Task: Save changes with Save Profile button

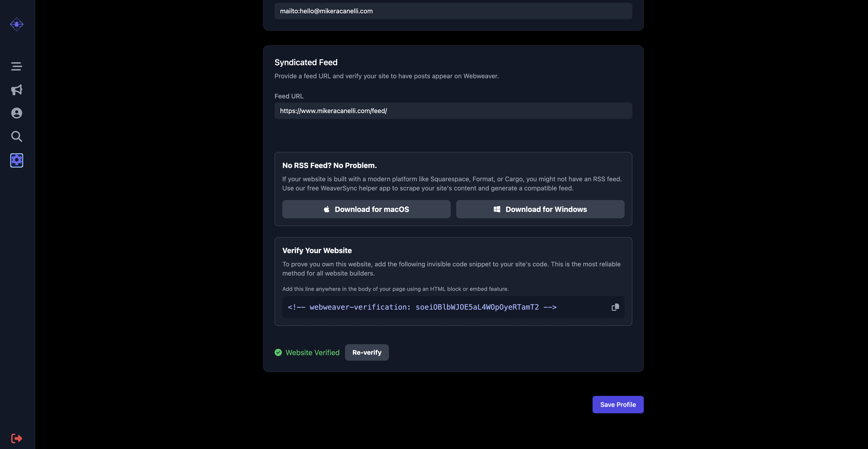Action: tap(618, 405)
